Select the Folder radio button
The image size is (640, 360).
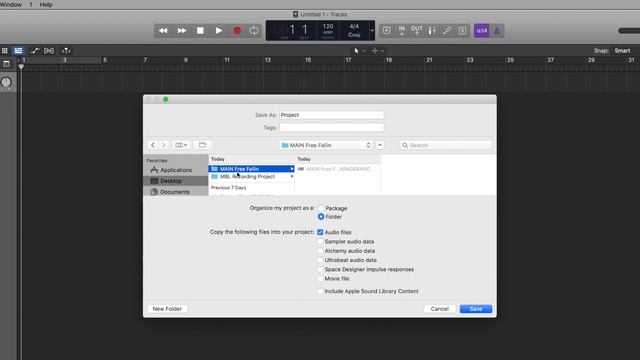[x=321, y=217]
